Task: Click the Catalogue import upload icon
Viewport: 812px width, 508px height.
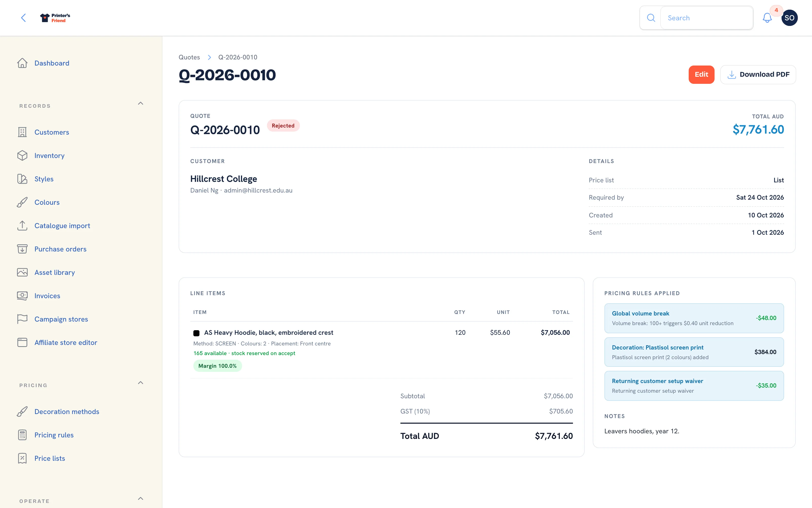Action: (x=22, y=226)
